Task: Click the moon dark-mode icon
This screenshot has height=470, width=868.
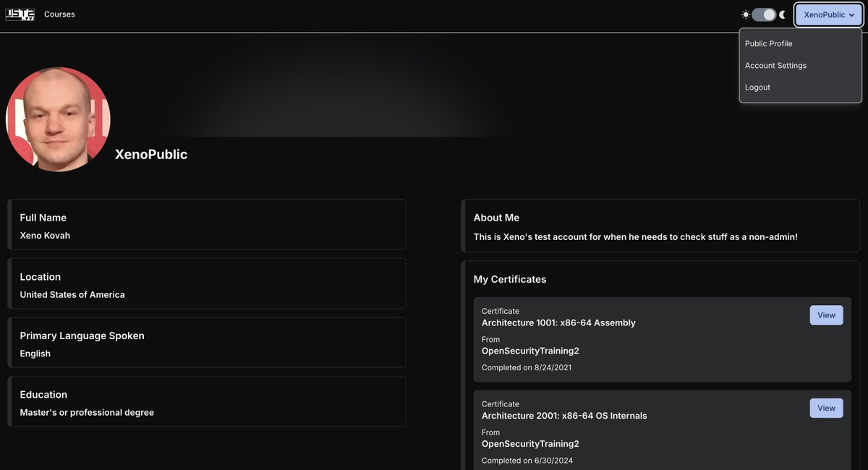Action: [782, 14]
